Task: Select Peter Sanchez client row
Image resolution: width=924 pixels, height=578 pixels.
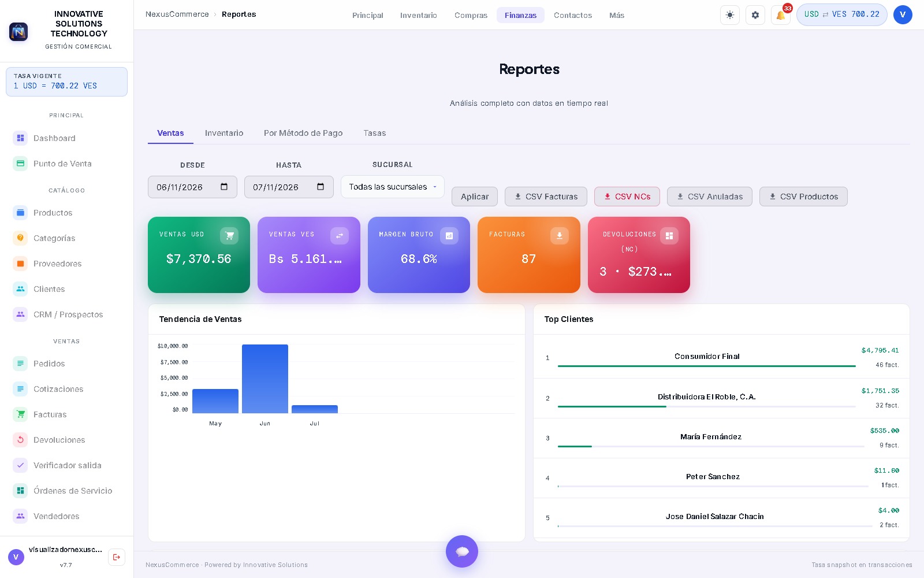Action: [x=721, y=478]
